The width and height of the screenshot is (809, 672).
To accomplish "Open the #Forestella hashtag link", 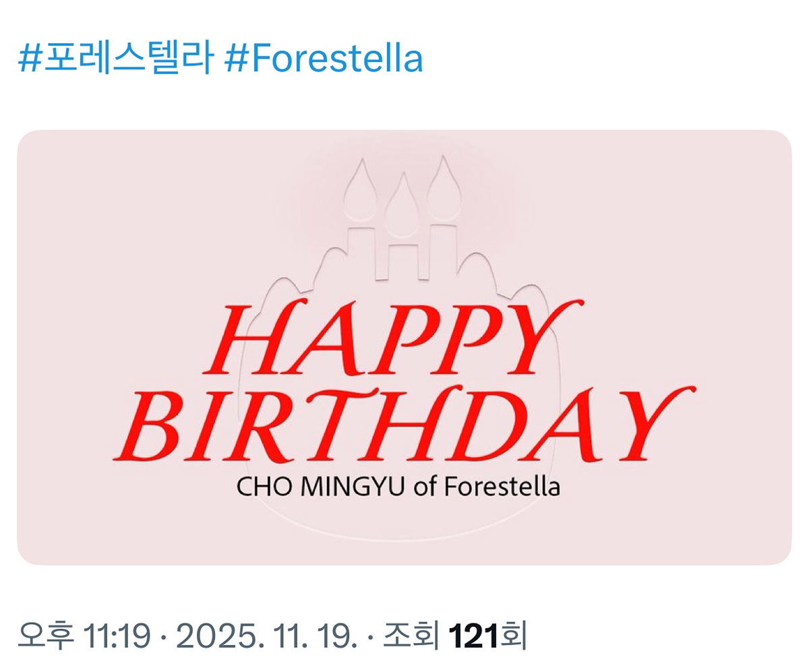I will 324,59.
